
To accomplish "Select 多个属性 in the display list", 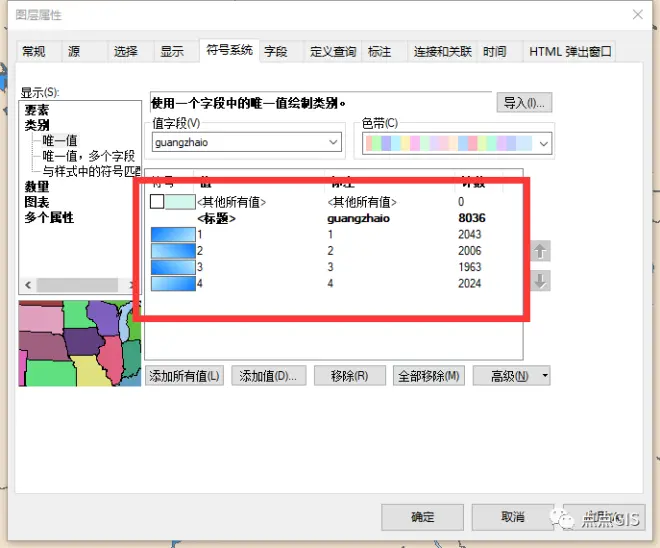I will [49, 218].
